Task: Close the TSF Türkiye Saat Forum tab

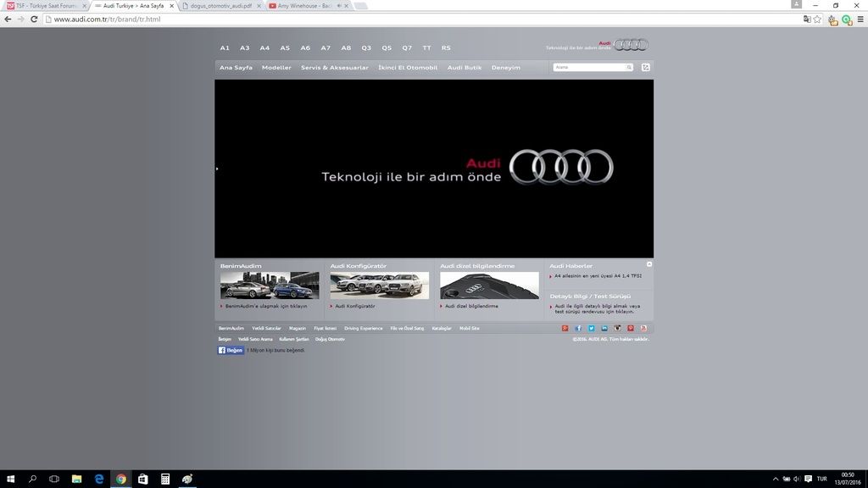Action: tap(84, 6)
